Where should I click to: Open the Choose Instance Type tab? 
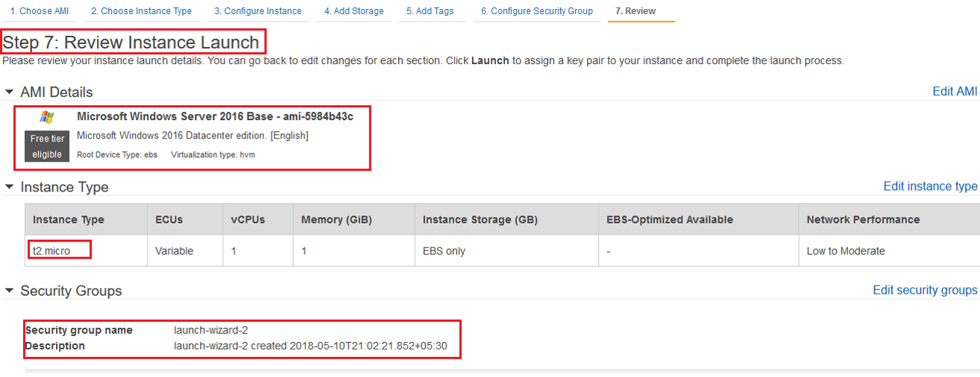click(141, 11)
